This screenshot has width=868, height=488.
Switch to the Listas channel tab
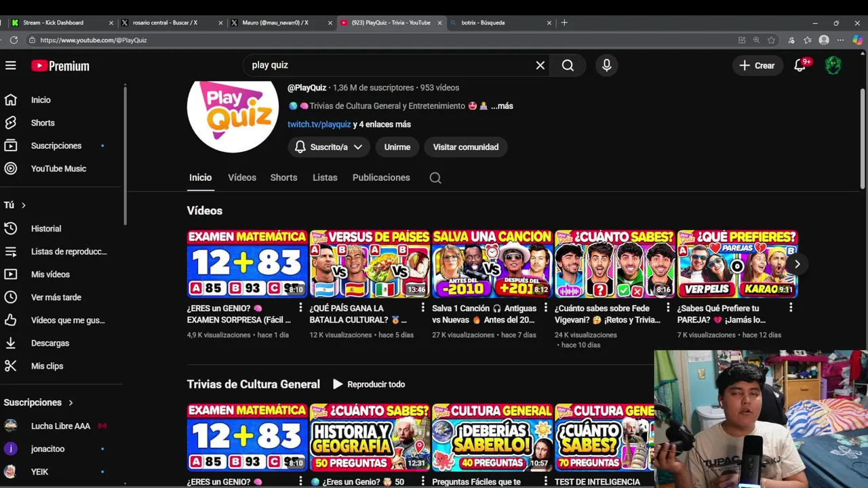(325, 178)
